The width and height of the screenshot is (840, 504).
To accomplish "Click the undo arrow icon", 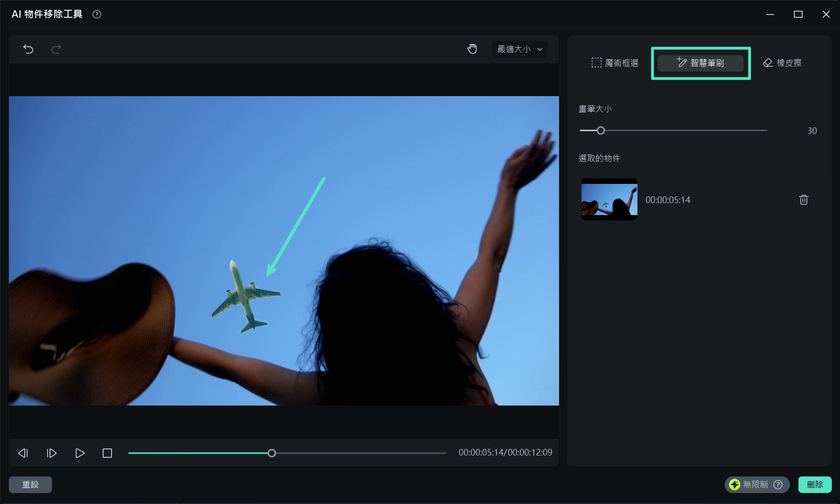I will [28, 49].
